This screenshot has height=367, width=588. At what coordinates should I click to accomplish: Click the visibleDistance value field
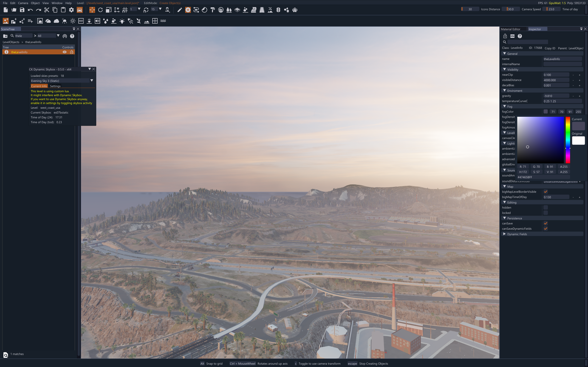coord(556,80)
